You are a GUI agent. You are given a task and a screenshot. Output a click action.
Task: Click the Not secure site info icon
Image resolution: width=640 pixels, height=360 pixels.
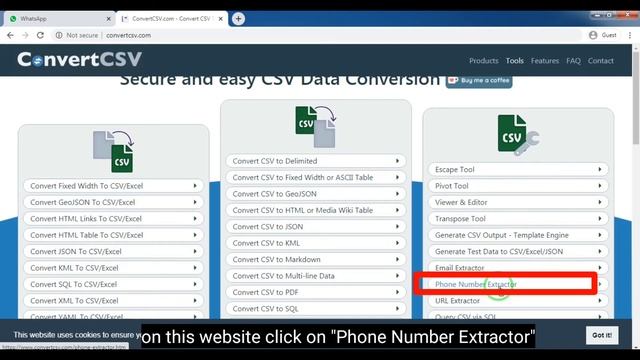coord(59,35)
